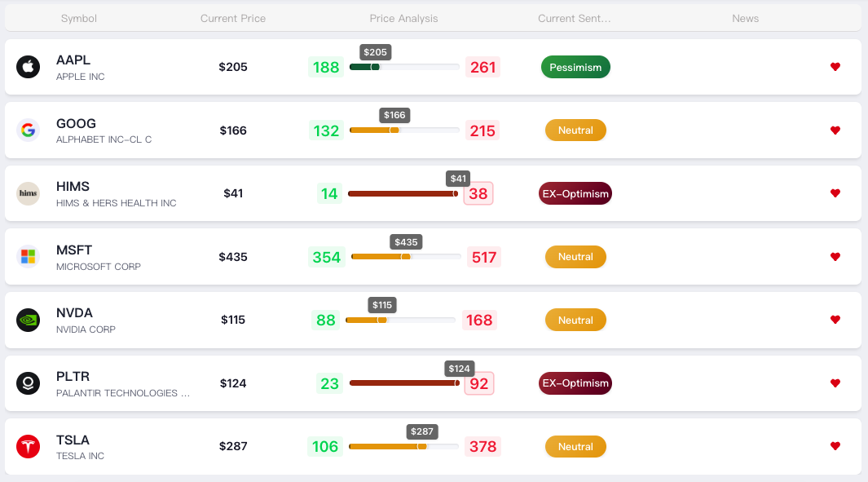The height and width of the screenshot is (482, 868).
Task: Click the Nvidia logo icon
Action: [28, 320]
